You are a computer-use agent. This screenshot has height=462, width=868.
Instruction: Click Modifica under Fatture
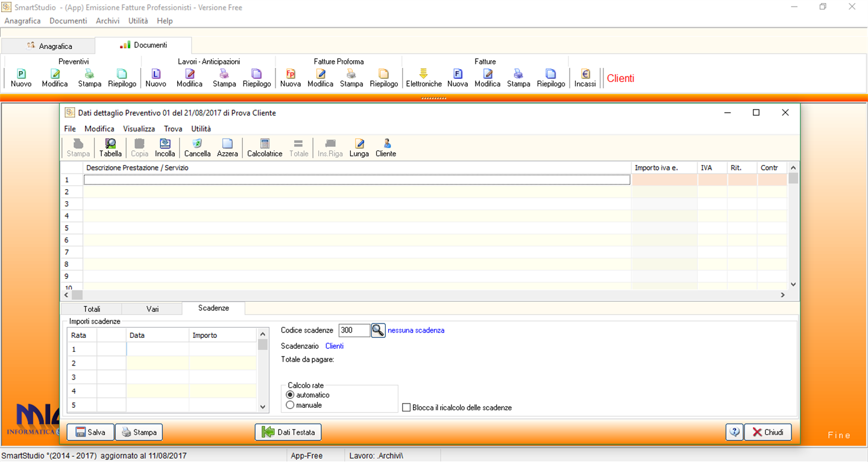488,78
